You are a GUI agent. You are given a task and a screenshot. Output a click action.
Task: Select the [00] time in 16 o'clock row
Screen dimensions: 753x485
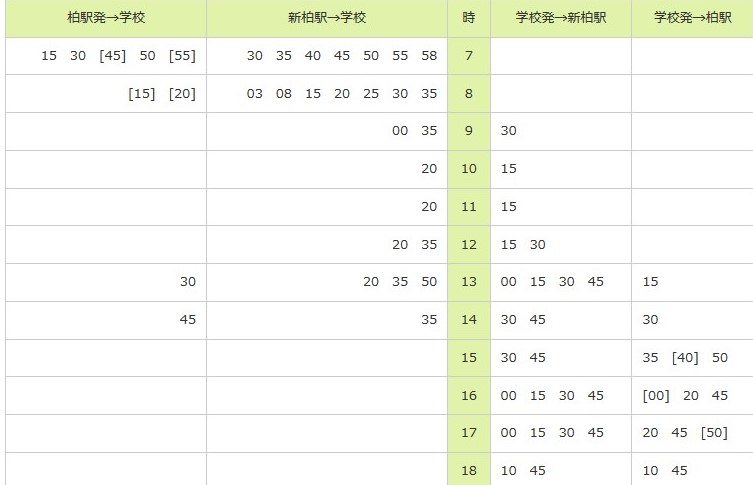pos(656,396)
